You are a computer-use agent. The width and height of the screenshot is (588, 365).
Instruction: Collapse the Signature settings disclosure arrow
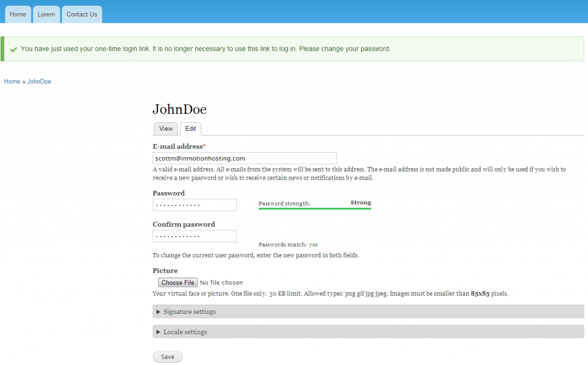(x=158, y=311)
